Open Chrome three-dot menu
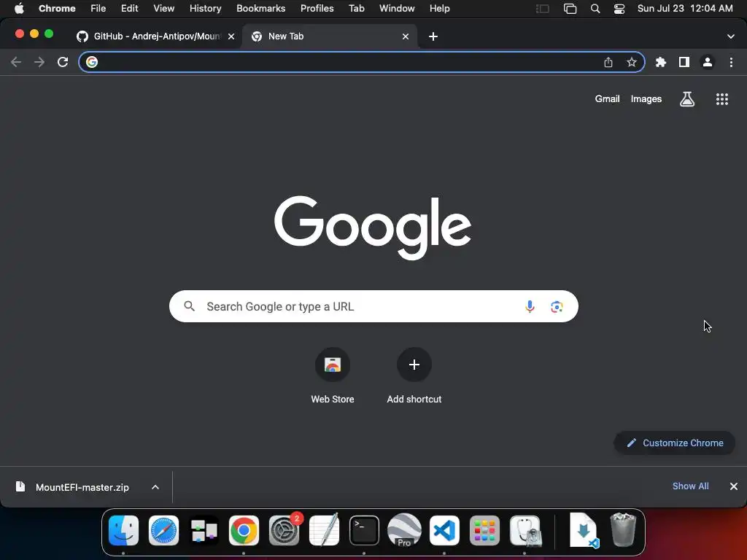Viewport: 747px width, 560px height. click(x=731, y=62)
